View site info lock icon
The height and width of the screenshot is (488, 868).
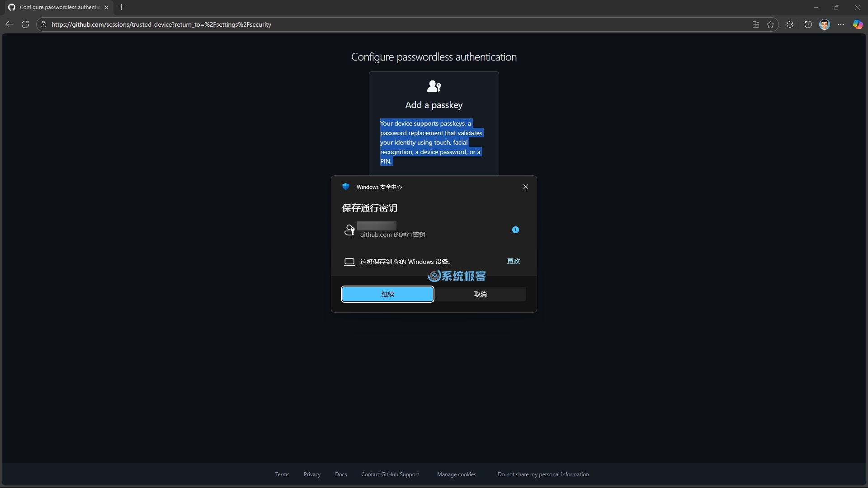pos(43,24)
